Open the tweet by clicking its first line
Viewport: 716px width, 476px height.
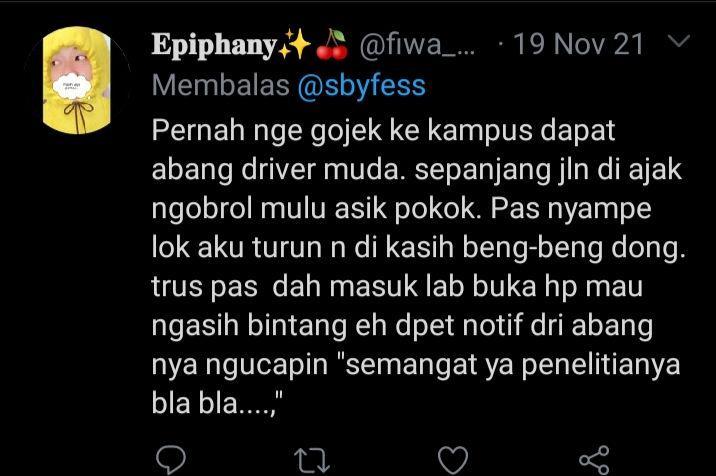tap(384, 131)
